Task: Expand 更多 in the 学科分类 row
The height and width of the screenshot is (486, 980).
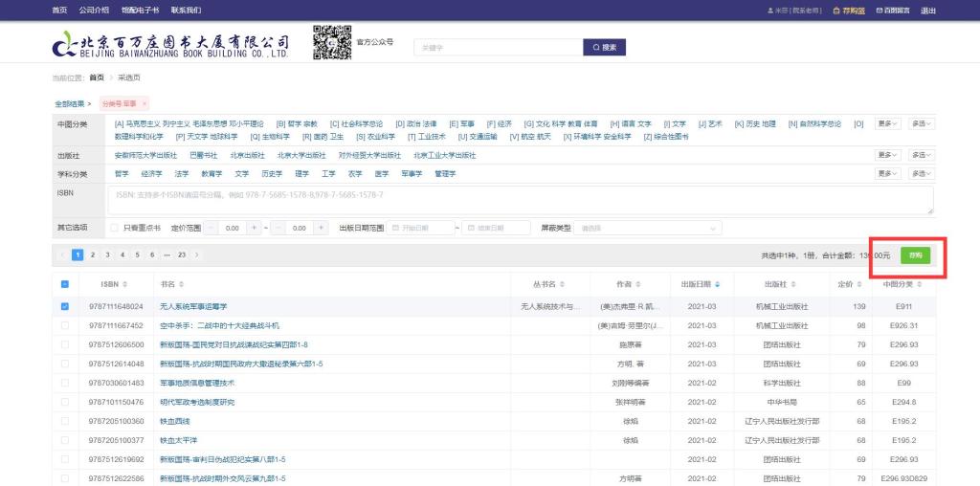Action: tap(888, 174)
